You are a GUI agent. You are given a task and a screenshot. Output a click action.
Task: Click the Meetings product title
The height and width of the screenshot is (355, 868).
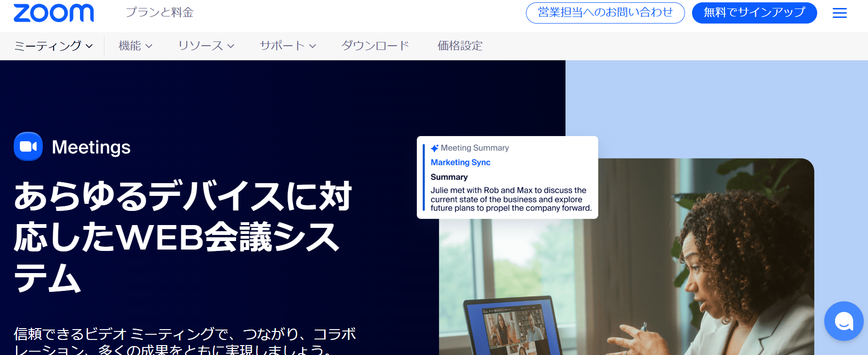pyautogui.click(x=91, y=147)
